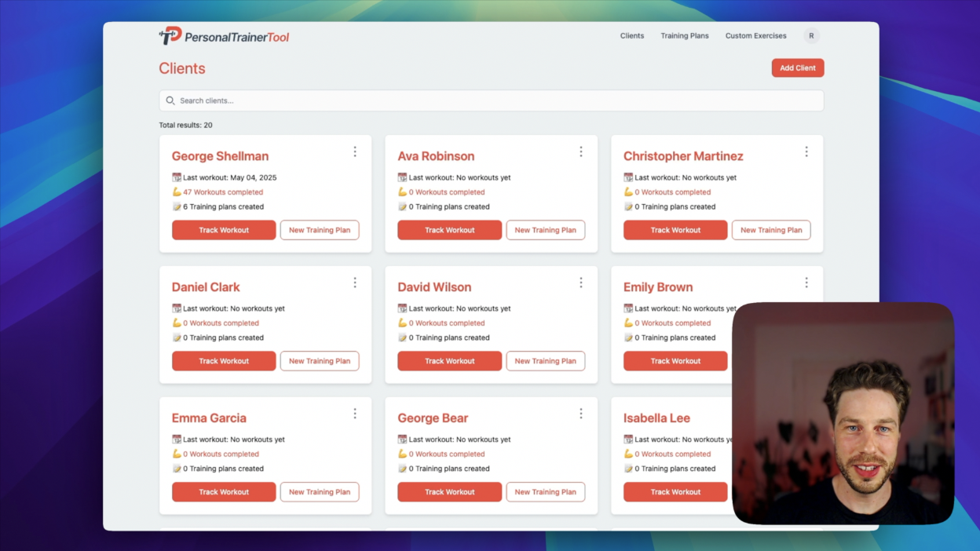The image size is (980, 551).
Task: Click muscle icon on George Shellman's card
Action: point(177,192)
